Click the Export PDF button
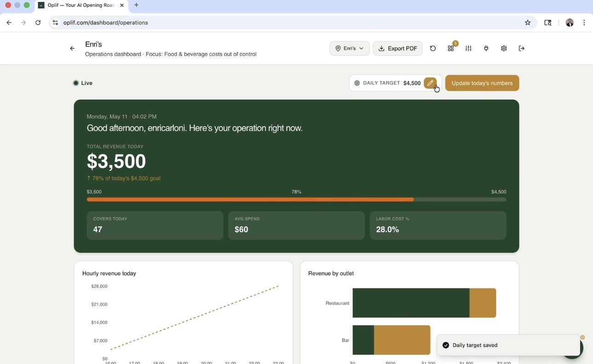 (x=398, y=48)
